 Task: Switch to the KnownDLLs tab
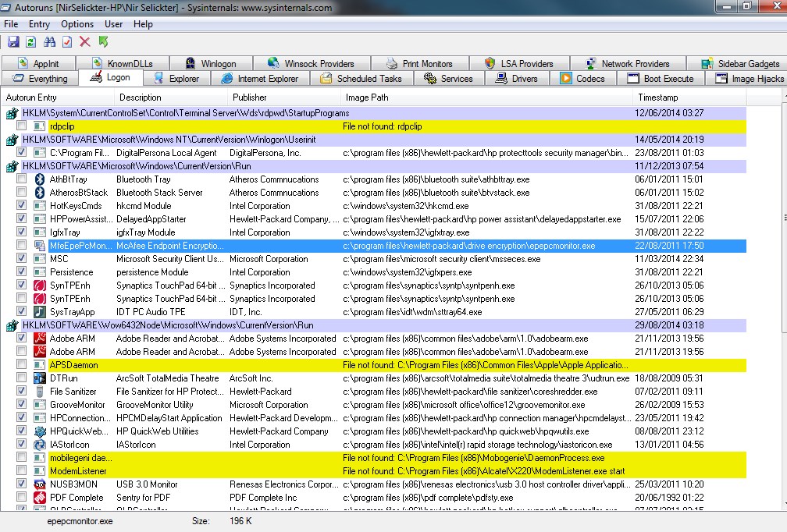coord(123,64)
